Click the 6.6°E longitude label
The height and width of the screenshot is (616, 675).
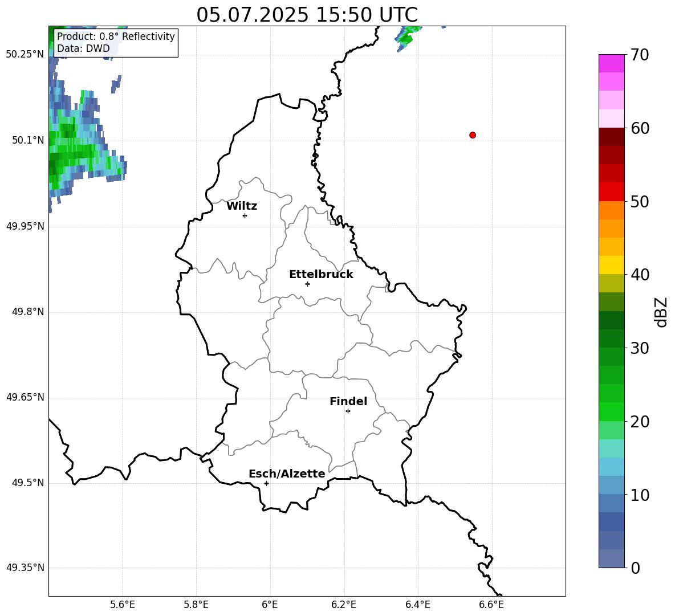(x=491, y=605)
